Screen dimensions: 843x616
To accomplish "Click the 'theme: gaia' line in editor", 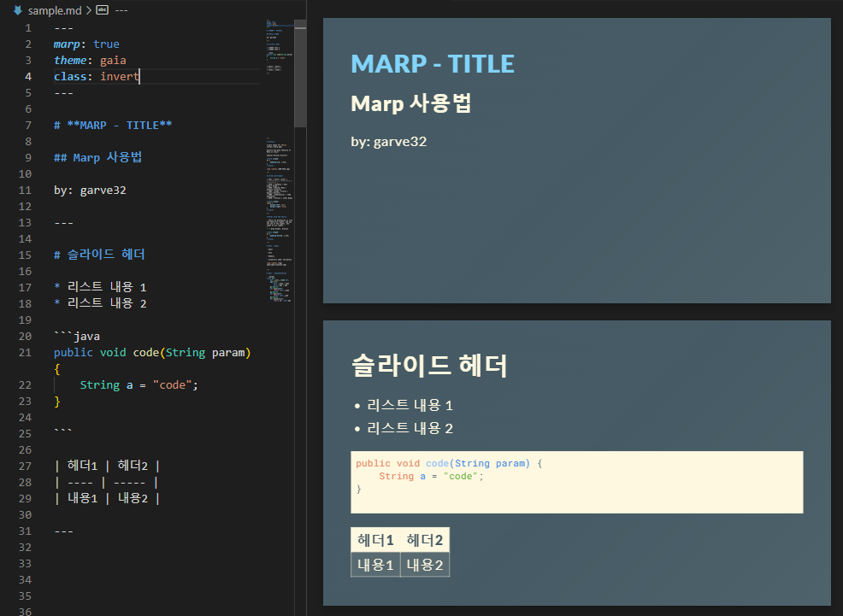I will coord(90,60).
